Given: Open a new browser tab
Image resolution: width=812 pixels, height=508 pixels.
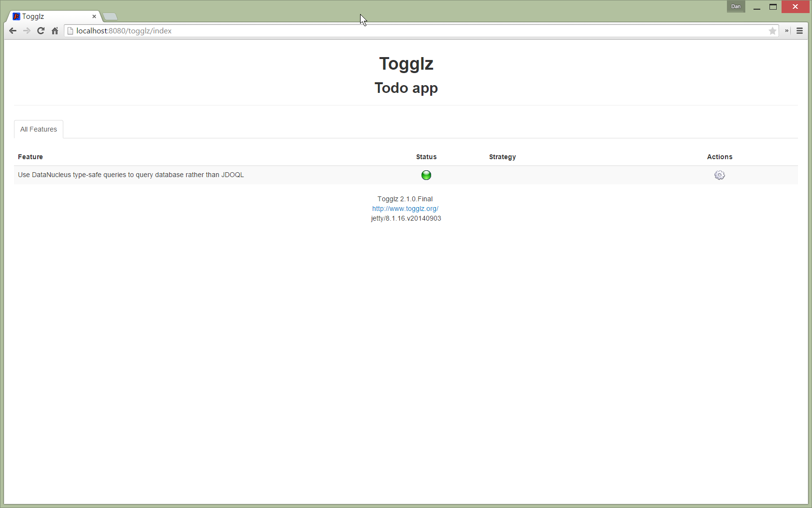Looking at the screenshot, I should 111,17.
